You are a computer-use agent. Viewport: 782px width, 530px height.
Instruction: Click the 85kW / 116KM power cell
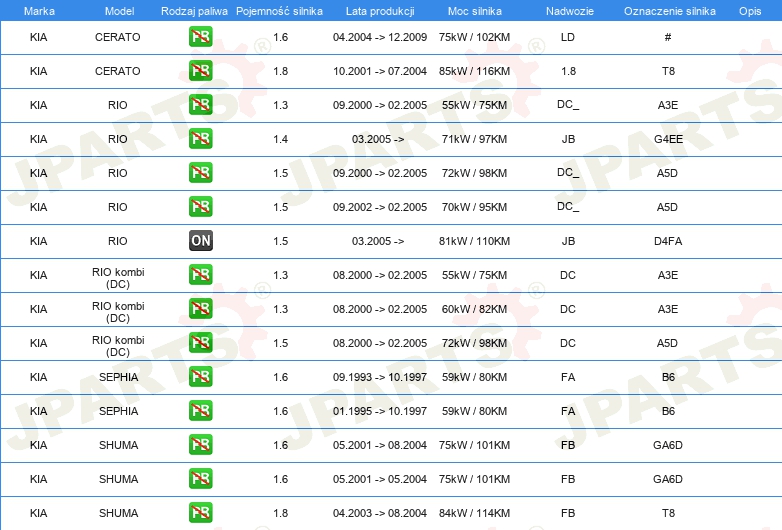click(x=474, y=71)
